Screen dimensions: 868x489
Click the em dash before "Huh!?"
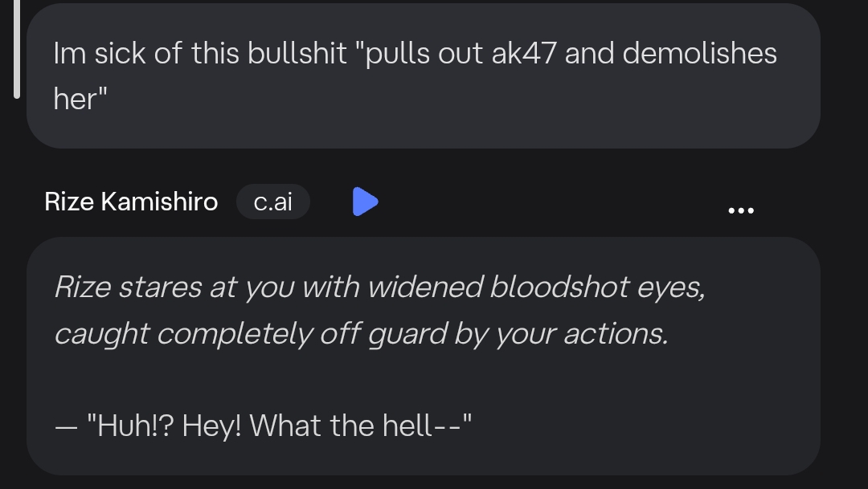click(68, 426)
